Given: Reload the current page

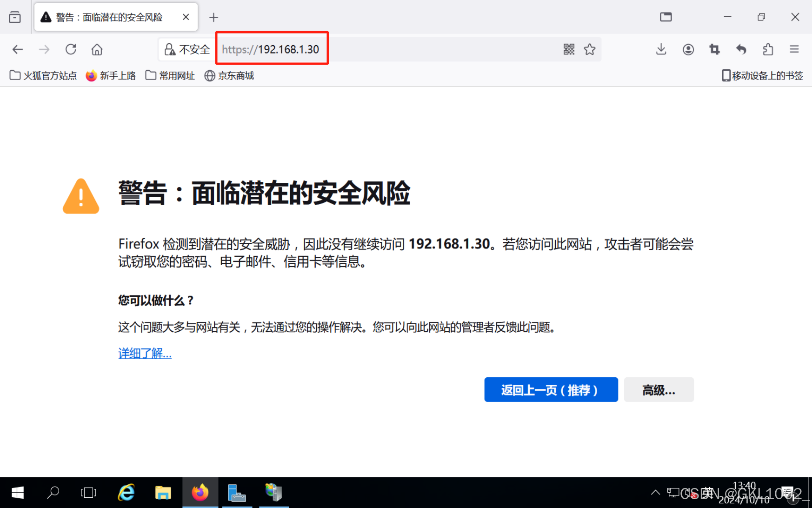Looking at the screenshot, I should click(x=71, y=49).
